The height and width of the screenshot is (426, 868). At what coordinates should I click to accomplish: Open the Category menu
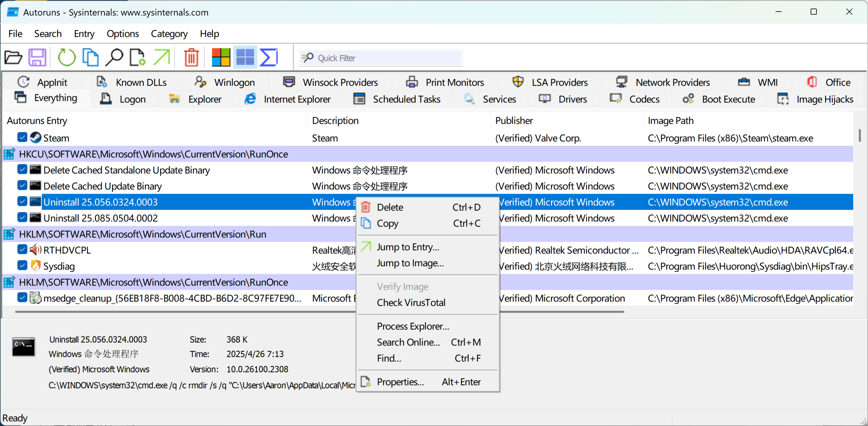(x=169, y=34)
